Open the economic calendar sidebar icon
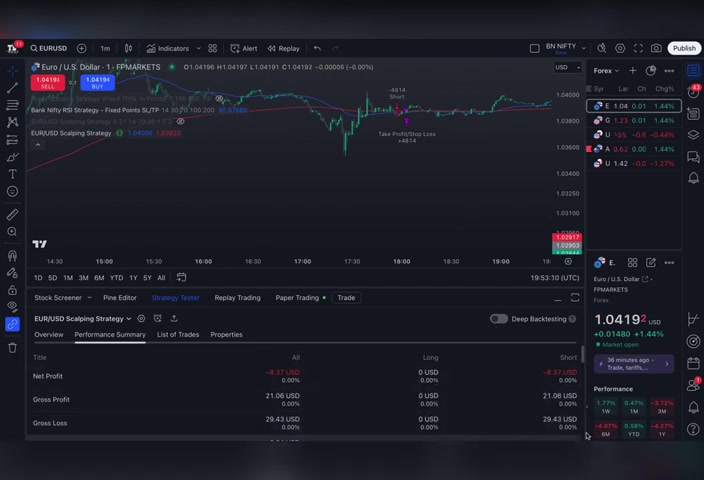Viewport: 704px width, 480px height. [693, 363]
